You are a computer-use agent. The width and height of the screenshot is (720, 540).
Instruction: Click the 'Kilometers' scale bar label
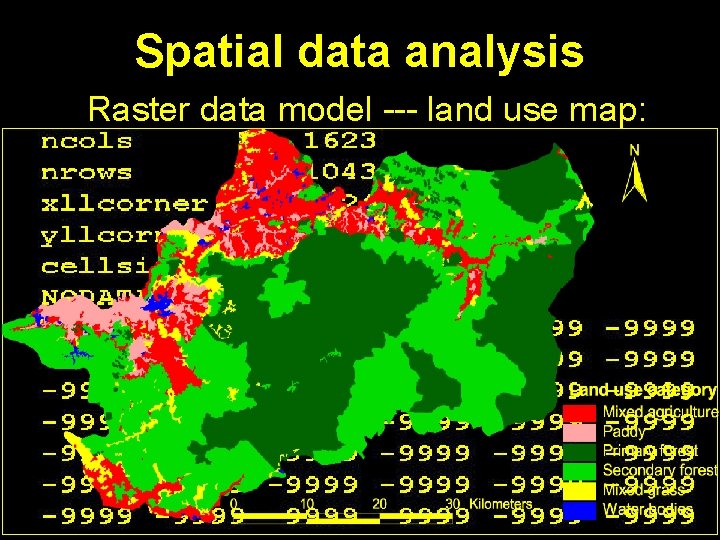click(501, 504)
